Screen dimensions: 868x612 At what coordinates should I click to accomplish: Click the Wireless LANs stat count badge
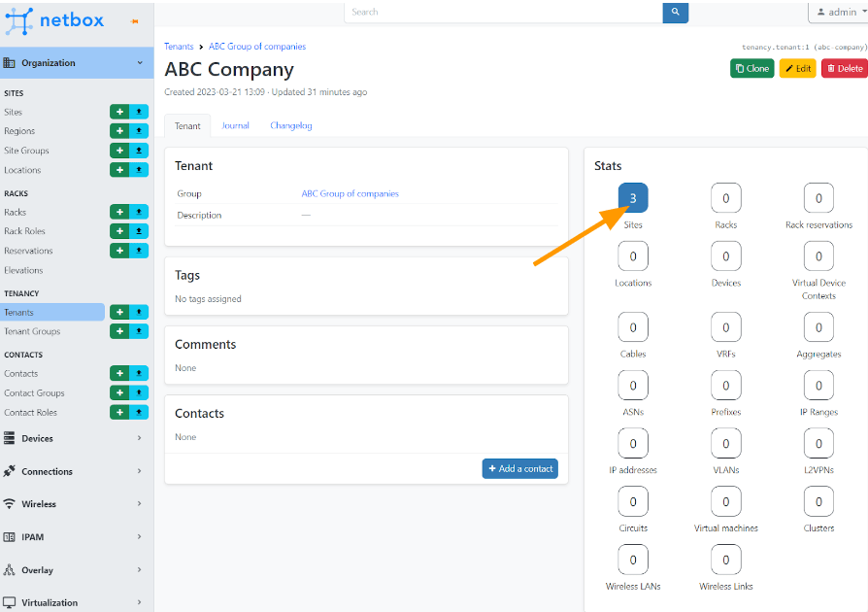click(x=633, y=560)
